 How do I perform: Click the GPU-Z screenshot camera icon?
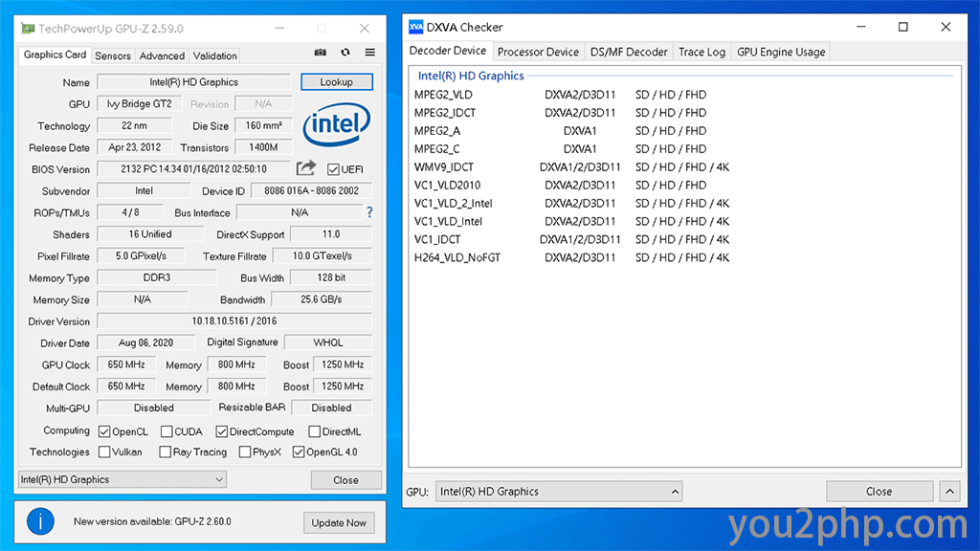pyautogui.click(x=321, y=54)
